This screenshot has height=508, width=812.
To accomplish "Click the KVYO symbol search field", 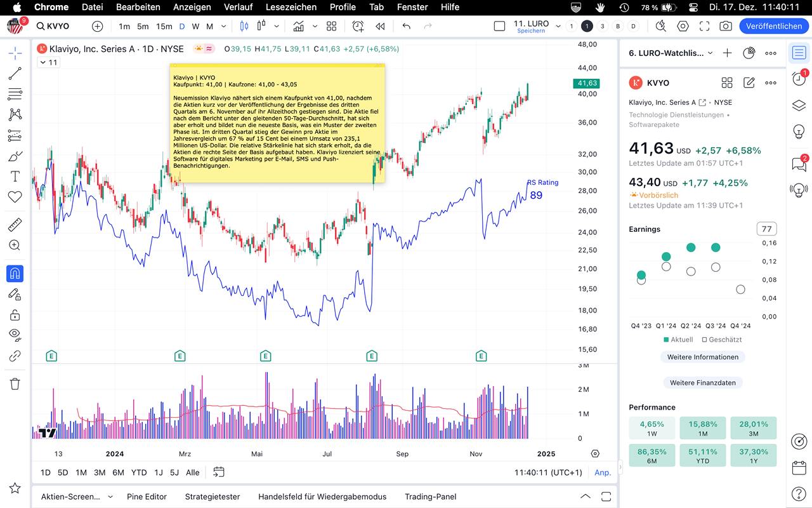I will tap(58, 26).
